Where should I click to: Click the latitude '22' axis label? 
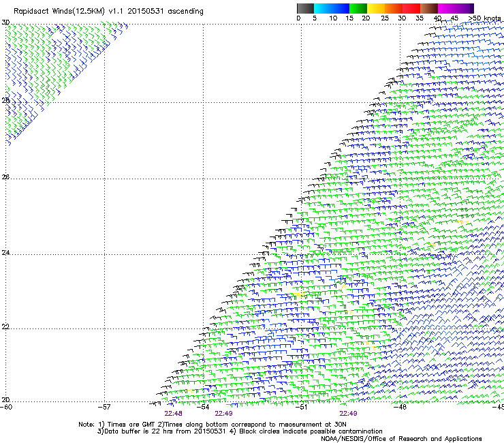(5, 326)
